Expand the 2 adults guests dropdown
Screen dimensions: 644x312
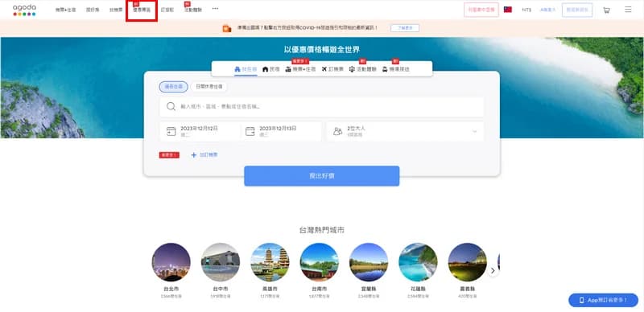pyautogui.click(x=405, y=131)
